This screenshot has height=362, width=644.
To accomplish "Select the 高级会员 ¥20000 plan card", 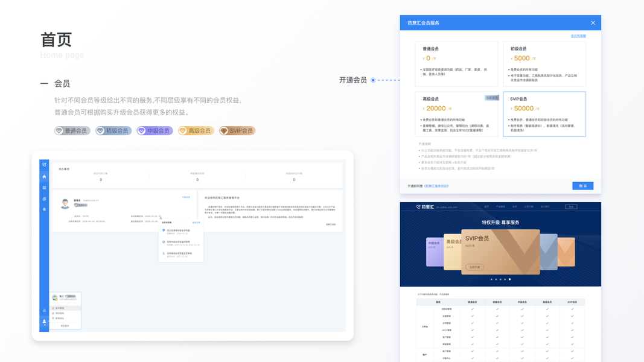I will click(x=456, y=113).
